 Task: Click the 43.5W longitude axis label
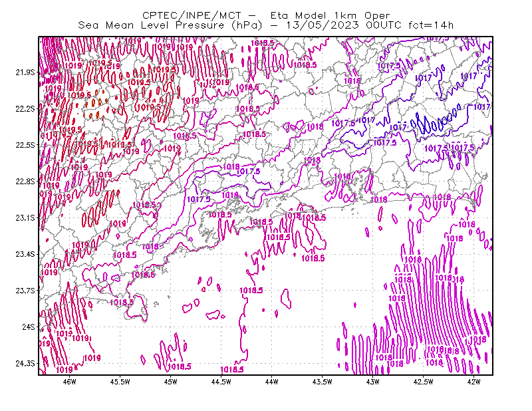point(322,382)
